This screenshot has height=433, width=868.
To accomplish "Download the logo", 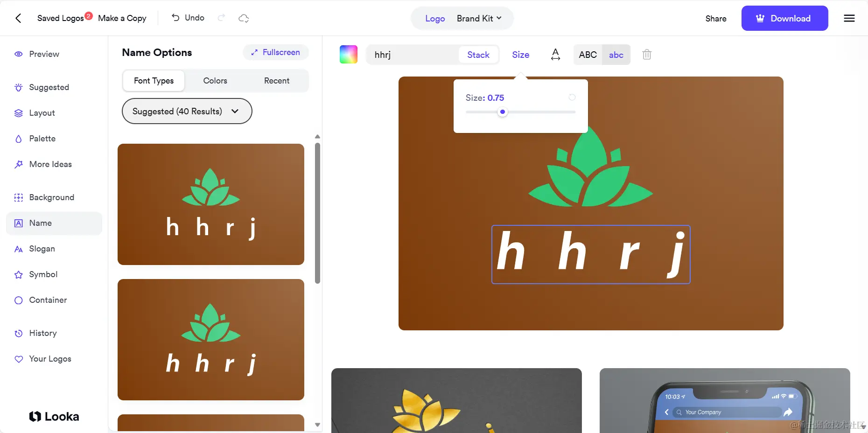I will coord(784,18).
